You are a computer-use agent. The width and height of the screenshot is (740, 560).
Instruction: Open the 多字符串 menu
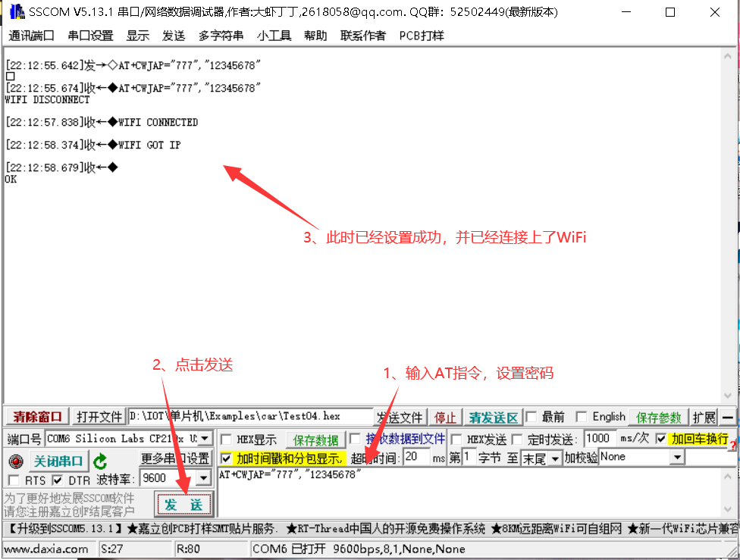(x=221, y=35)
